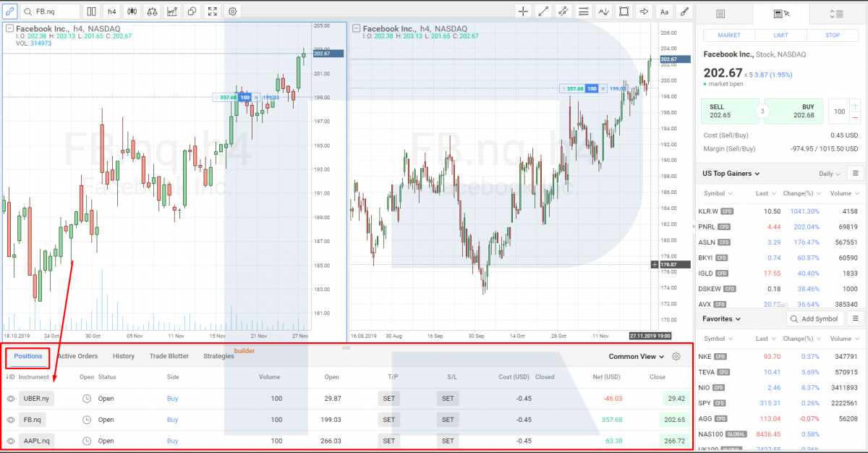Select the Aa text annotation tool
The image size is (868, 453).
click(x=664, y=12)
